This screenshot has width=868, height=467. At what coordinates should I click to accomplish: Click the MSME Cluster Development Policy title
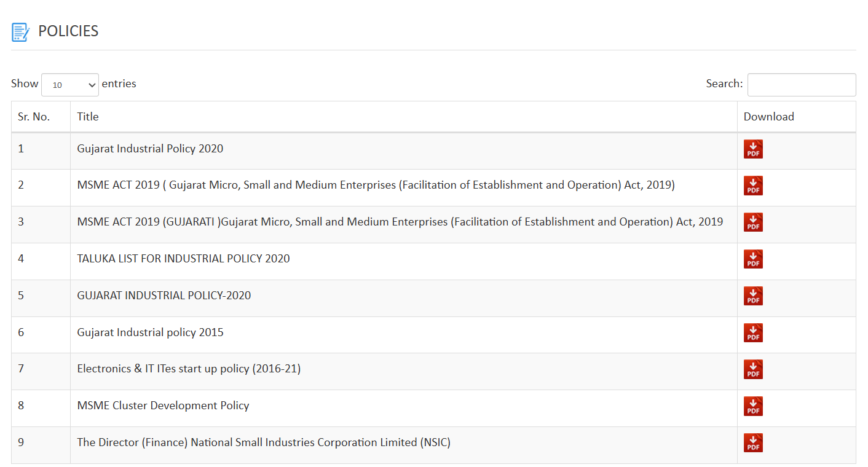163,406
